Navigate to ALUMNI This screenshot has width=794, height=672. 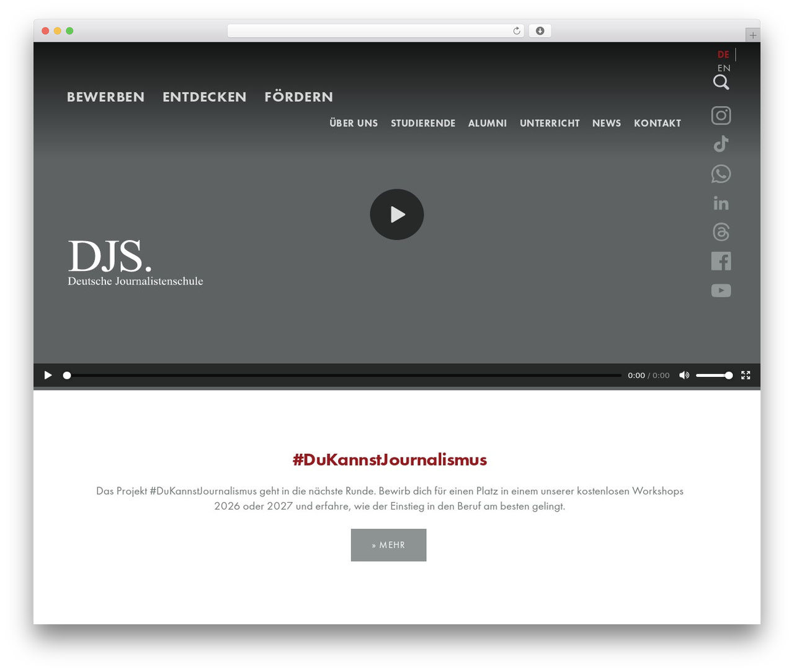point(488,123)
